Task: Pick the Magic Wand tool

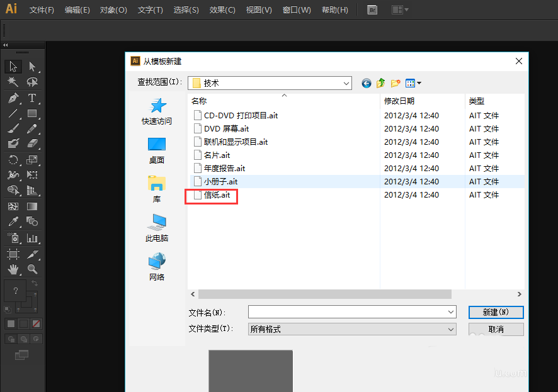Action: click(x=13, y=82)
